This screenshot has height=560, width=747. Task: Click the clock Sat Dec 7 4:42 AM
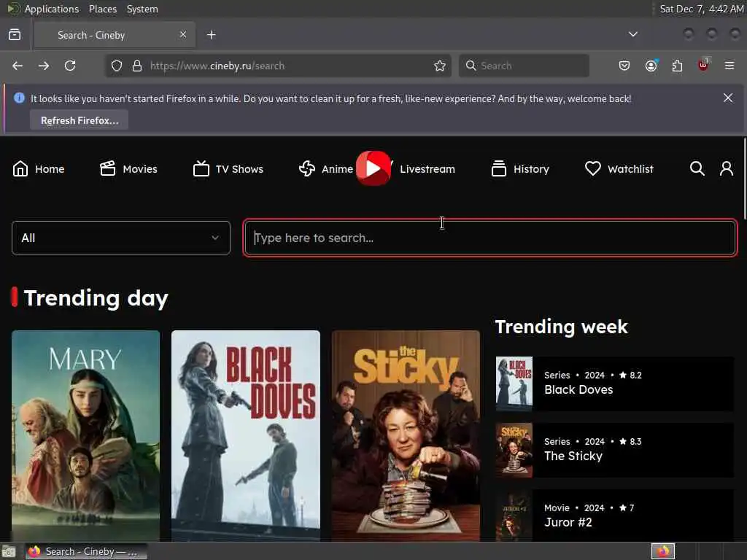click(x=701, y=9)
